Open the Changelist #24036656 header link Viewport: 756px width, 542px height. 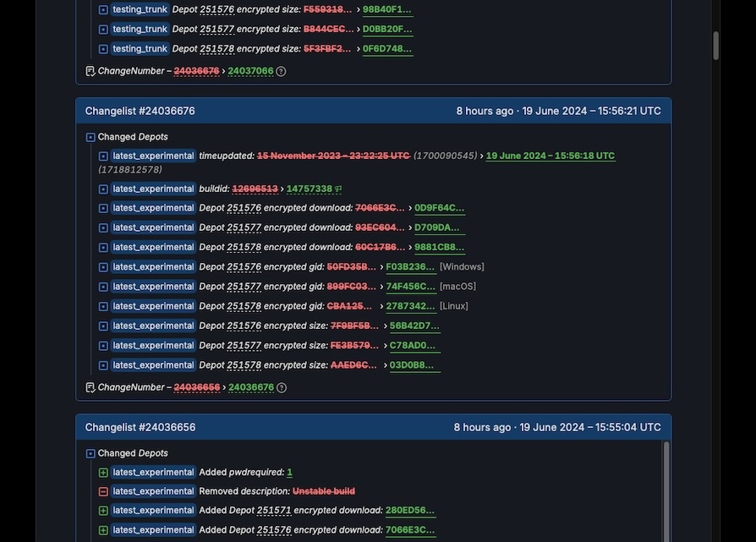140,427
